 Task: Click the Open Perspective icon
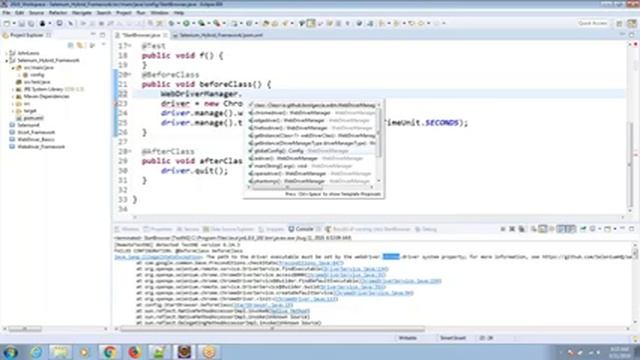coord(620,23)
